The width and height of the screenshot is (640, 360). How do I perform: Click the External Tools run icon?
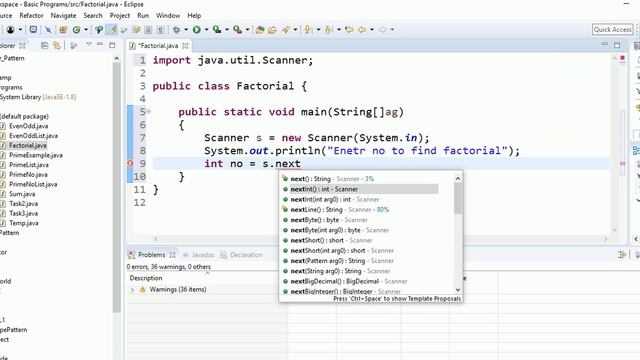point(237,29)
